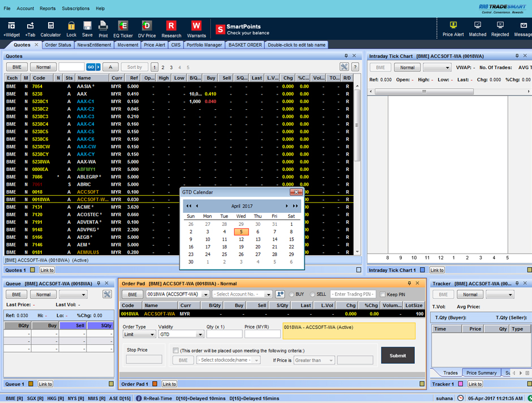Click Link to in Quotes 1 footer

[47, 270]
